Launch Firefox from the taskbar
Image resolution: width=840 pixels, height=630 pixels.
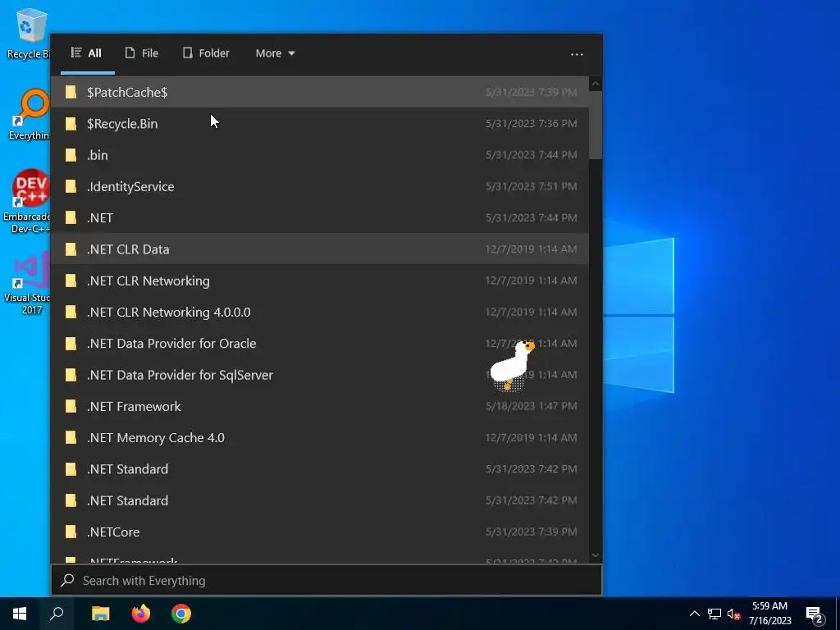[x=141, y=614]
